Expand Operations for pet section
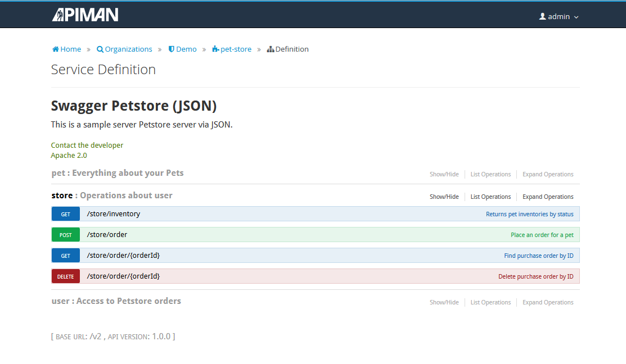 click(548, 174)
